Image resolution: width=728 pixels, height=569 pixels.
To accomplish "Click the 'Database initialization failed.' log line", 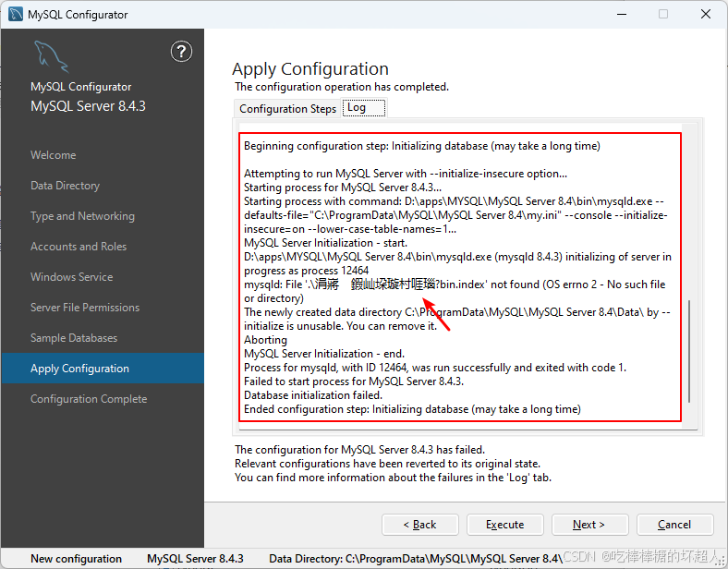I will (x=313, y=395).
